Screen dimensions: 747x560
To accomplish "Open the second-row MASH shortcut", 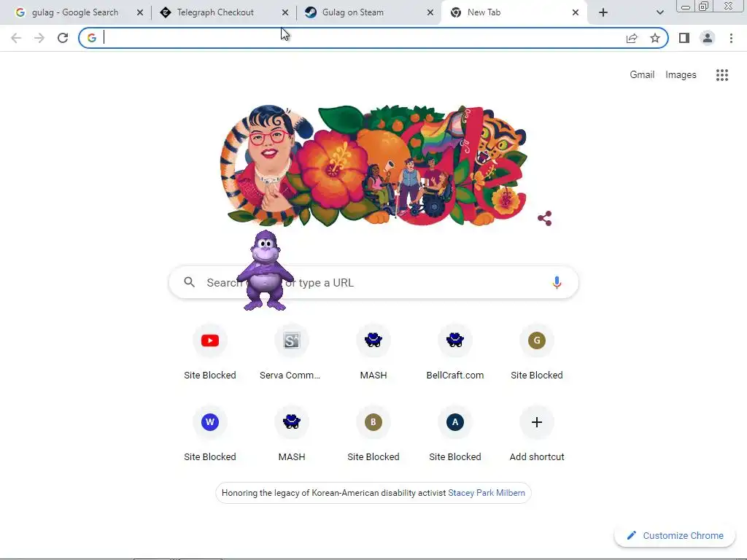I will [292, 434].
